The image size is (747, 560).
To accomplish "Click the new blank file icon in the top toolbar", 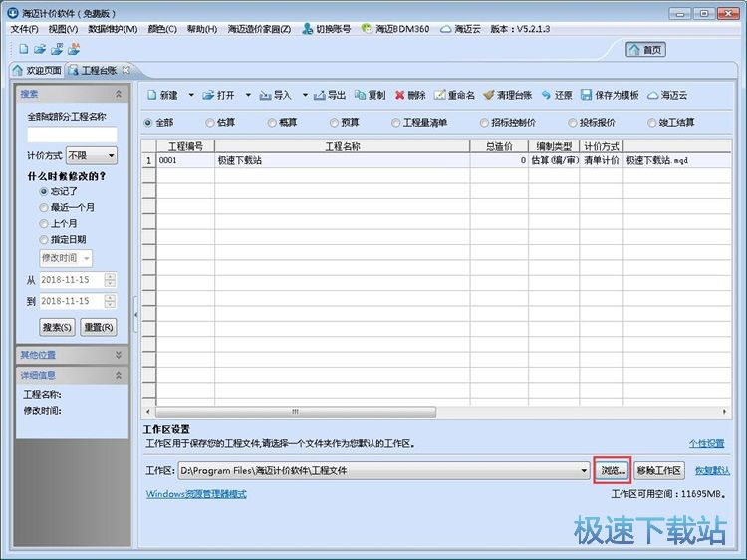I will [x=23, y=49].
